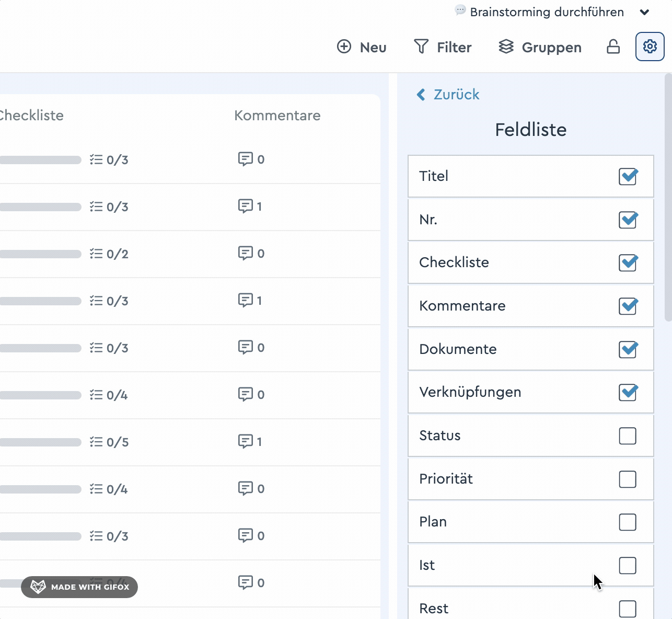Click the Feldliste panel heading
This screenshot has height=619, width=672.
coord(531,130)
